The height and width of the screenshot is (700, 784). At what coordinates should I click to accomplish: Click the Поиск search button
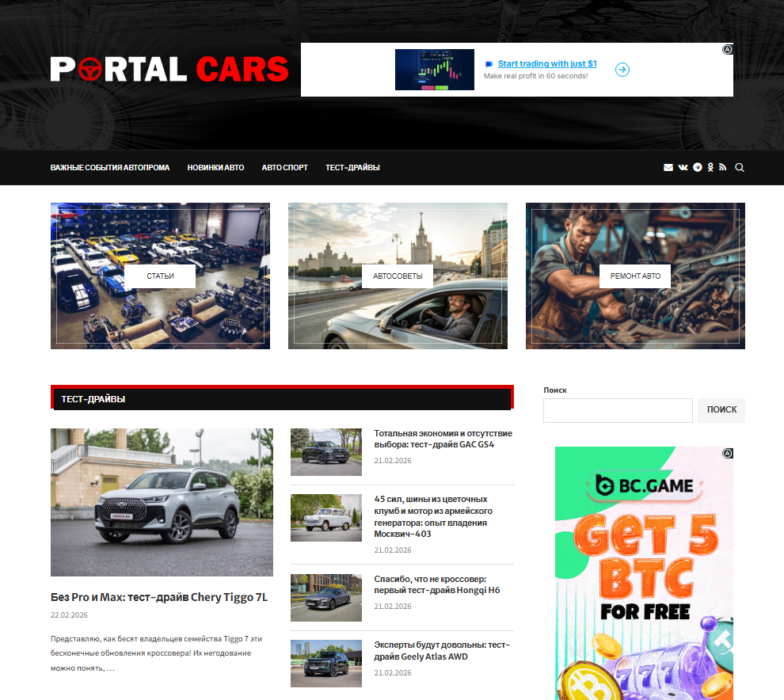[721, 410]
